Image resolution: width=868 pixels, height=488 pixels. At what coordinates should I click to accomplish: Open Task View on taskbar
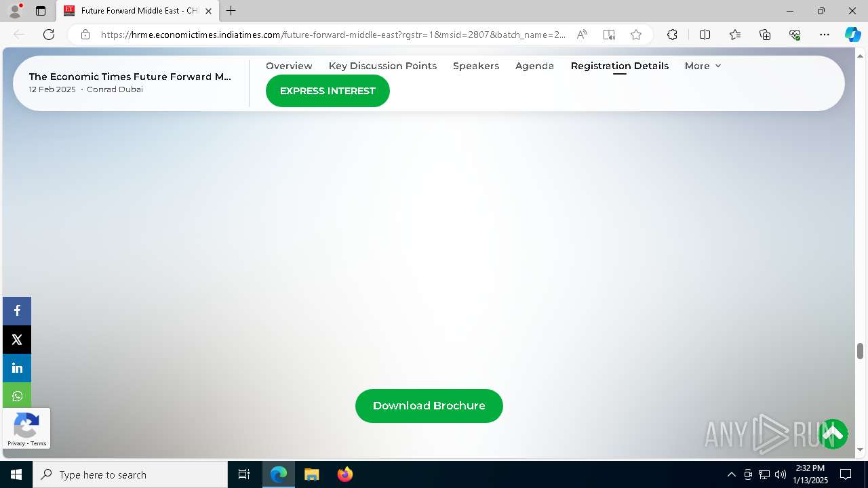[244, 474]
